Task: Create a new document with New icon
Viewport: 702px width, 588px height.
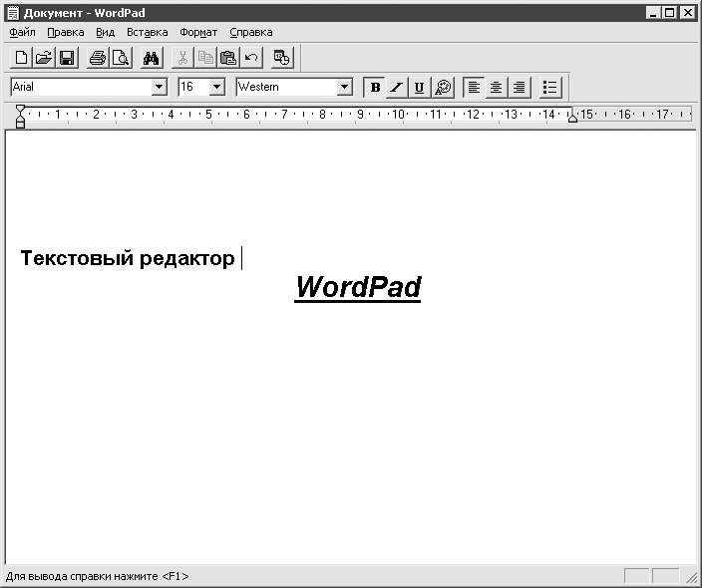Action: (x=21, y=58)
